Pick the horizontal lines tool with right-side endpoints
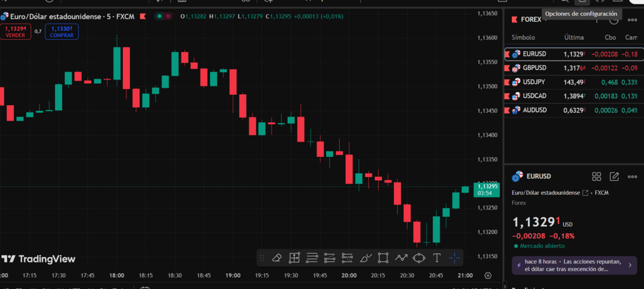This screenshot has width=644, height=289. (311, 258)
